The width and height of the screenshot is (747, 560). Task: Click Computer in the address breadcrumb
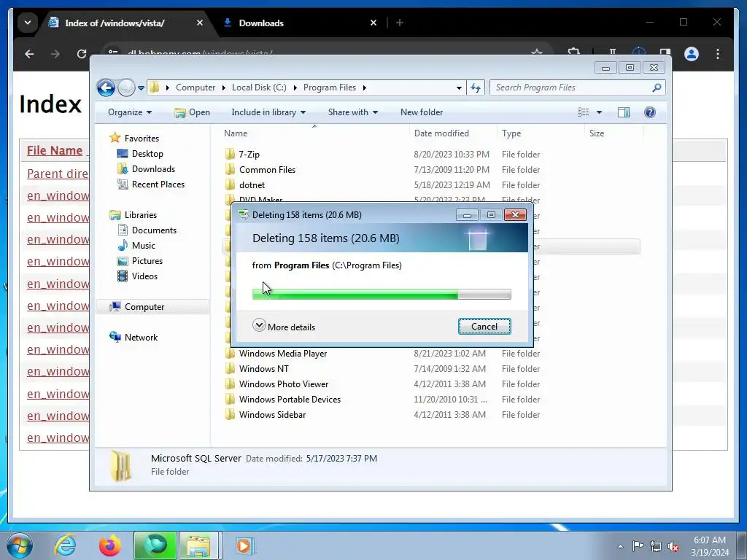click(x=196, y=87)
